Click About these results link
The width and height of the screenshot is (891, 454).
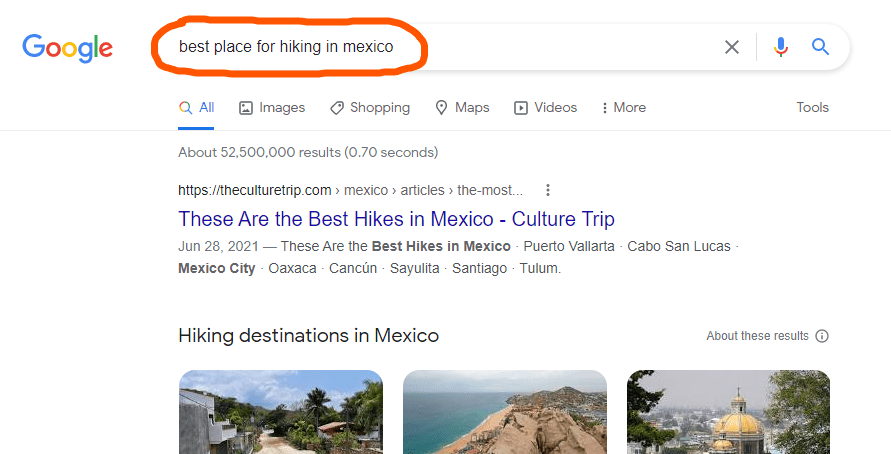[x=757, y=336]
